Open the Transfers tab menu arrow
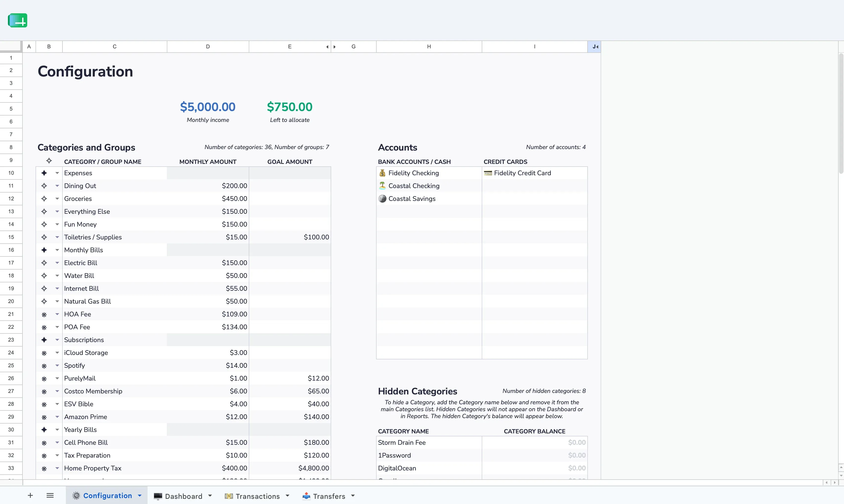Viewport: 844px width, 504px height. pyautogui.click(x=353, y=496)
